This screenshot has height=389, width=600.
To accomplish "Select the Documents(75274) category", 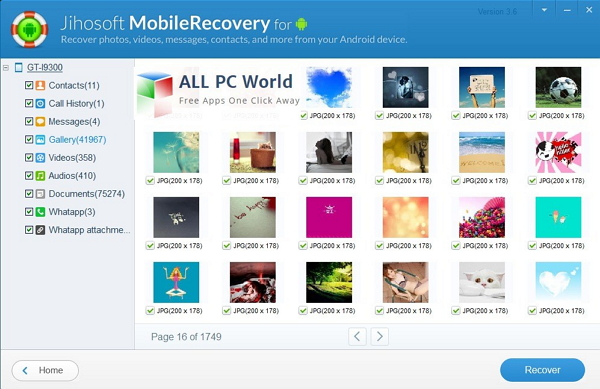I will click(x=86, y=194).
